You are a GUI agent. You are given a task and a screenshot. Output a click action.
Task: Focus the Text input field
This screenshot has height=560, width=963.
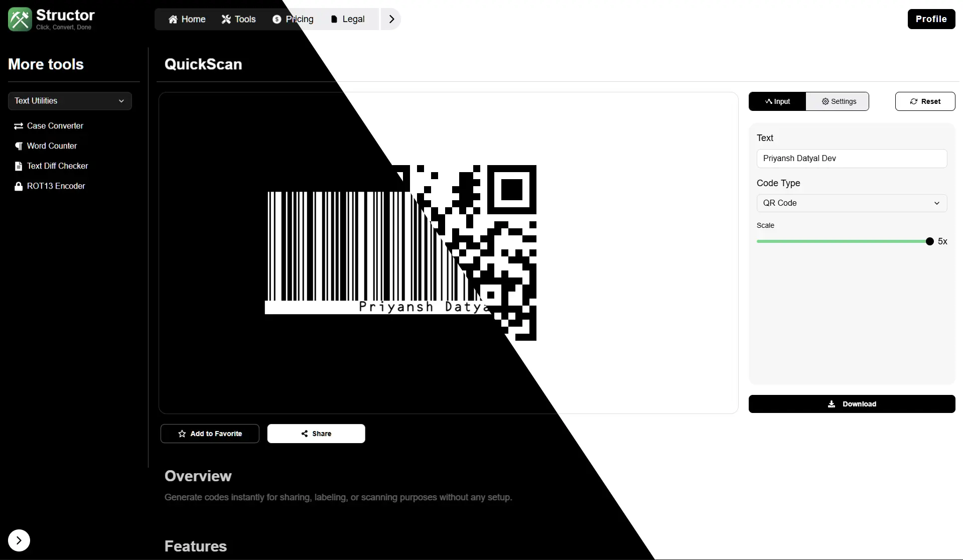pyautogui.click(x=852, y=159)
